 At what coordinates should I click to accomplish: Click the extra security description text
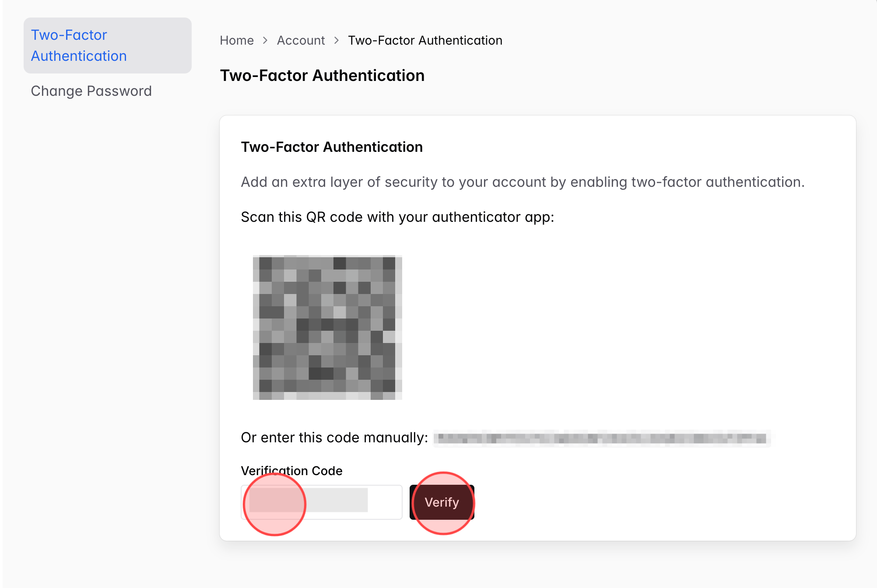pyautogui.click(x=523, y=182)
